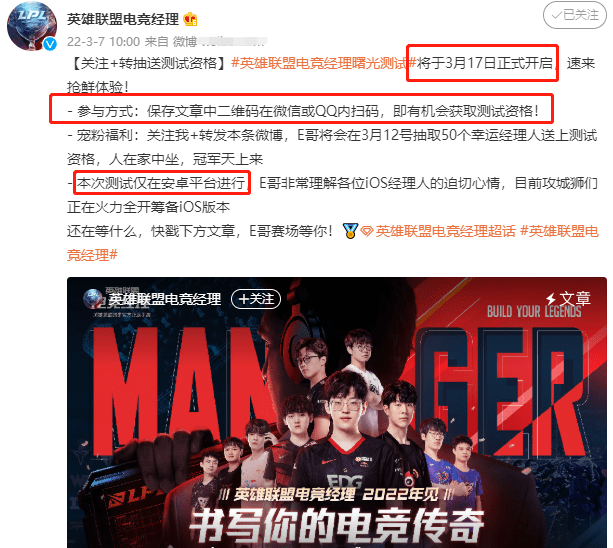
Task: Click the 书写你的电竞传奇 banner headline
Action: point(337,526)
